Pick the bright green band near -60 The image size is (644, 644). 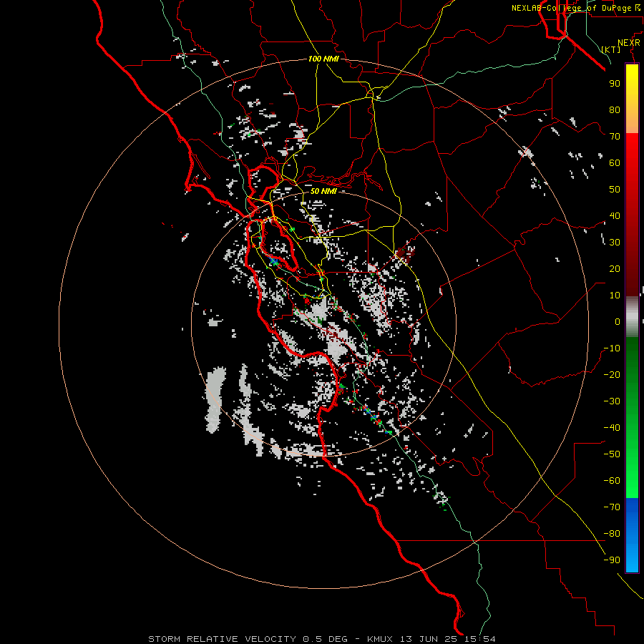(632, 484)
